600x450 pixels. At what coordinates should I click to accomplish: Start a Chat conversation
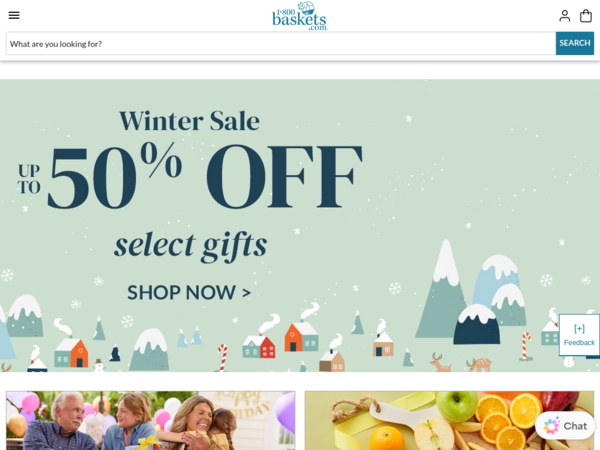[x=565, y=426]
